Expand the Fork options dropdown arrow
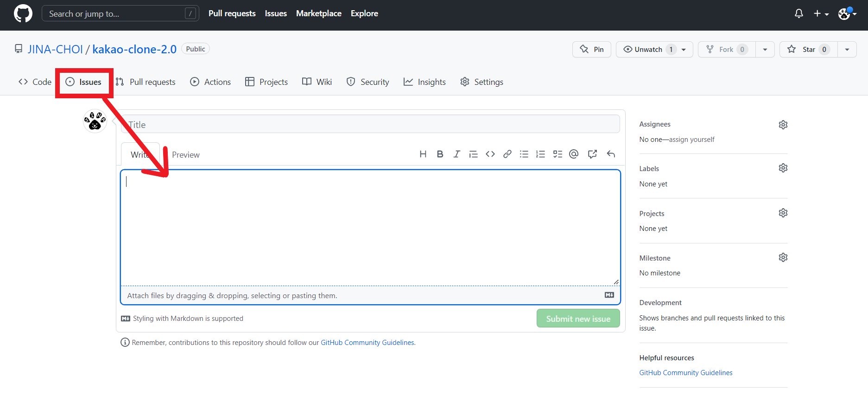This screenshot has height=402, width=868. (765, 50)
